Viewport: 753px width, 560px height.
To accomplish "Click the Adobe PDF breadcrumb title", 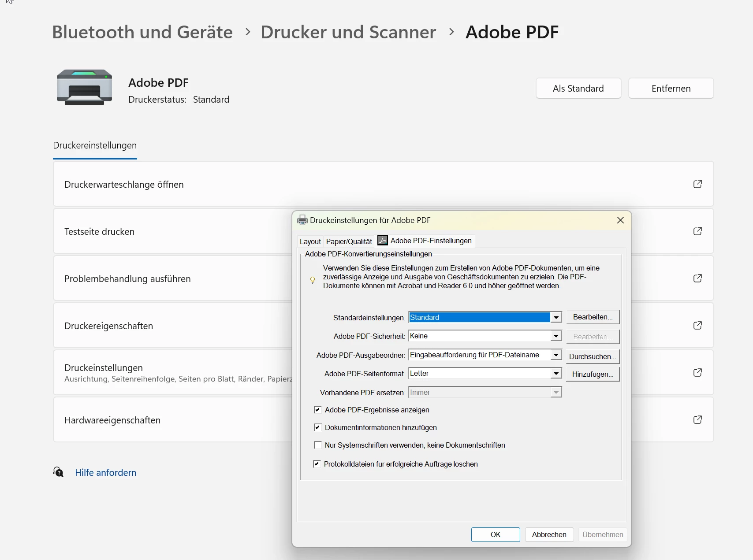I will pos(512,32).
